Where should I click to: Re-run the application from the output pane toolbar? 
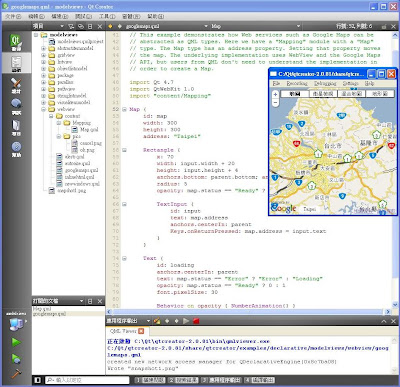pos(186,321)
